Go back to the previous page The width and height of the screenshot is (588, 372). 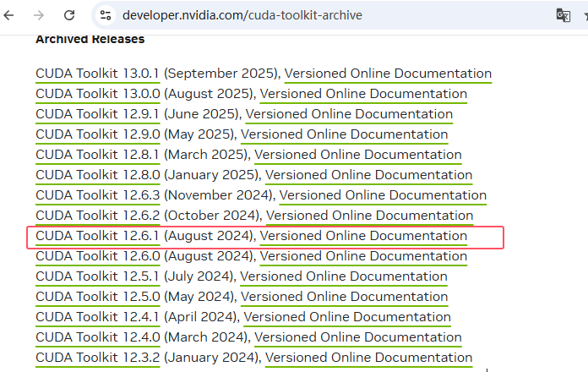click(x=8, y=15)
